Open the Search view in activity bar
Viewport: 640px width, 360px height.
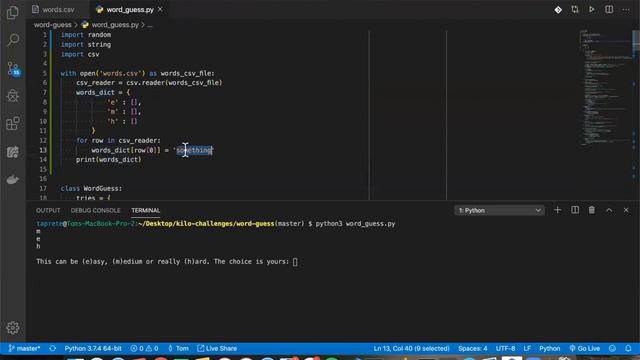tap(13, 40)
